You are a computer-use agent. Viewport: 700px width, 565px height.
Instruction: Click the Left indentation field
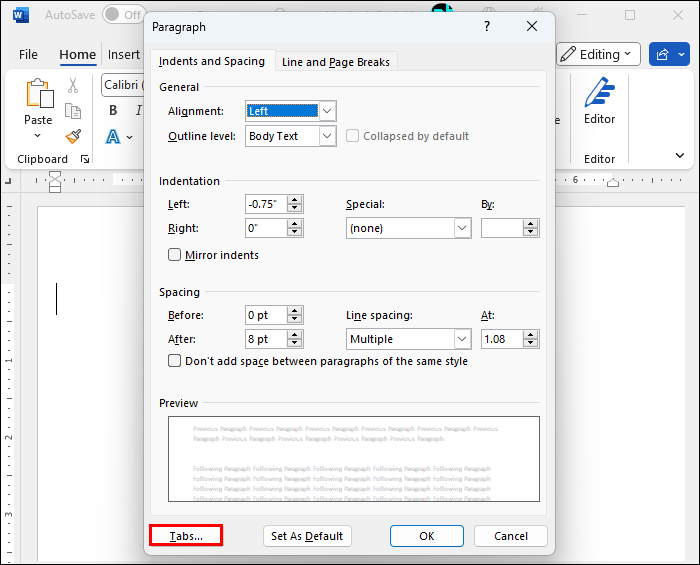[266, 204]
